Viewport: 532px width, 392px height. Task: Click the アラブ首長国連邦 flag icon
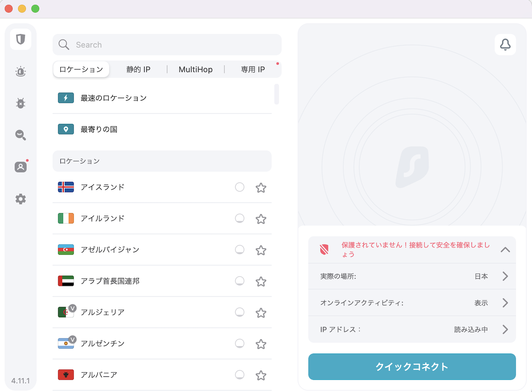tap(66, 281)
